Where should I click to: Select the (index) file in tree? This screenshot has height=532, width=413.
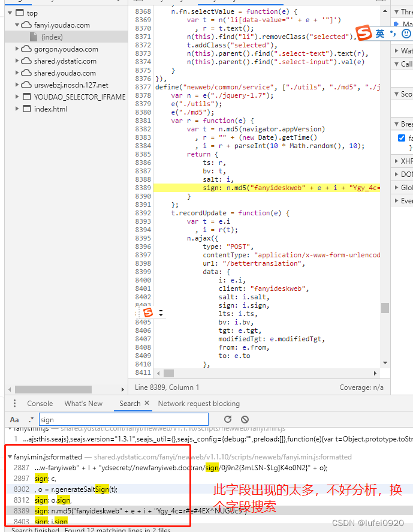[52, 37]
